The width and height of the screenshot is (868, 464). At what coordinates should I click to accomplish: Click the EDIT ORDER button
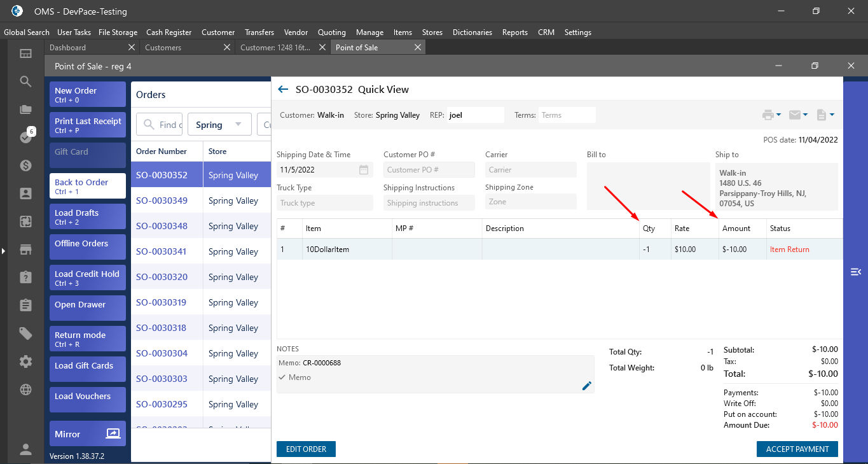(x=306, y=449)
